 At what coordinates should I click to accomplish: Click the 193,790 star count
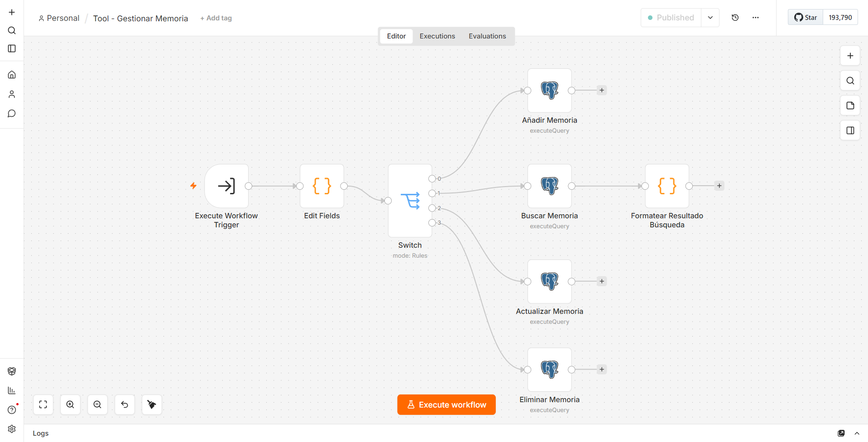click(840, 18)
